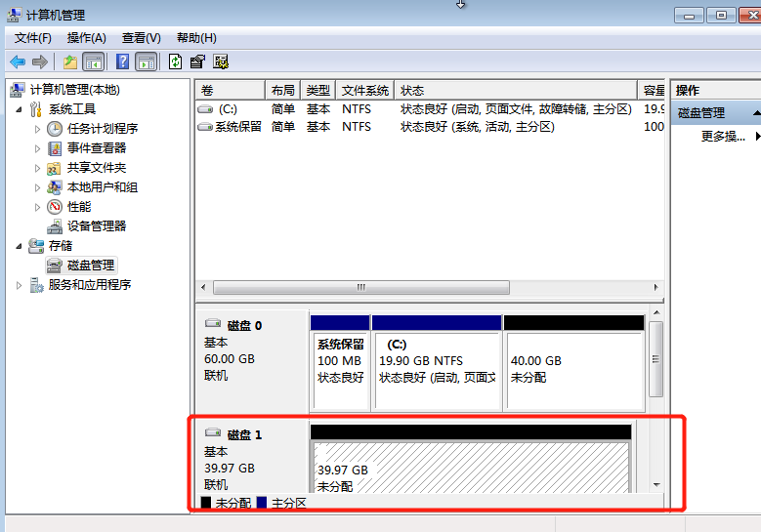761x532 pixels.
Task: Click the 操作 pane header
Action: tap(716, 90)
